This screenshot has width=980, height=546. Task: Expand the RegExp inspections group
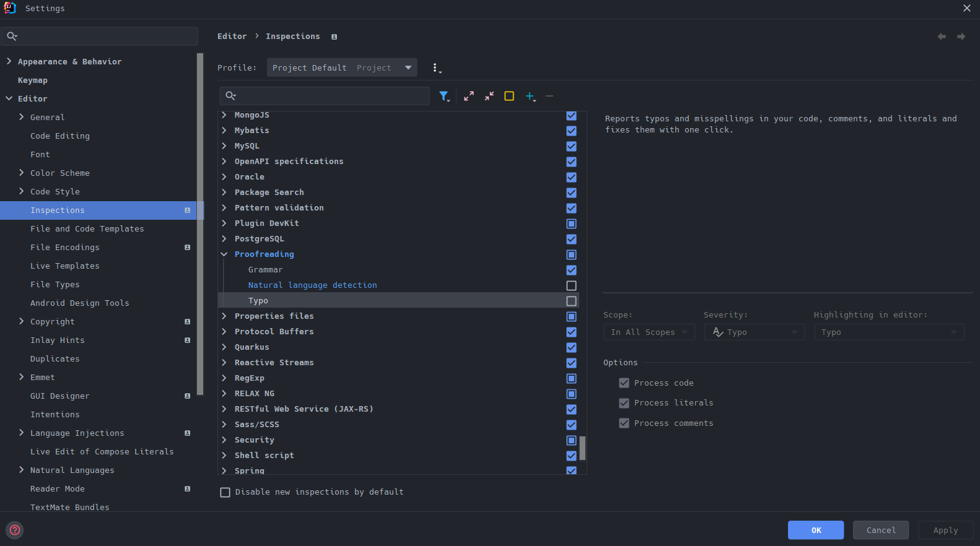click(224, 378)
